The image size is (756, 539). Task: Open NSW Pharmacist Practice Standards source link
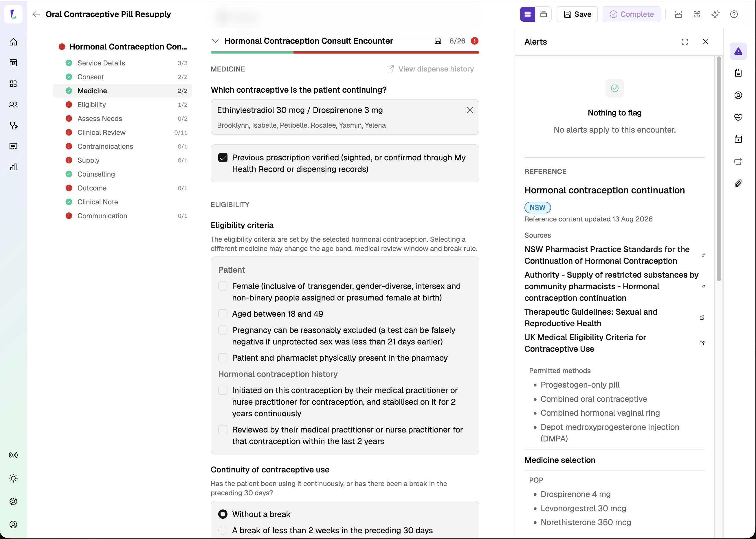click(x=615, y=255)
